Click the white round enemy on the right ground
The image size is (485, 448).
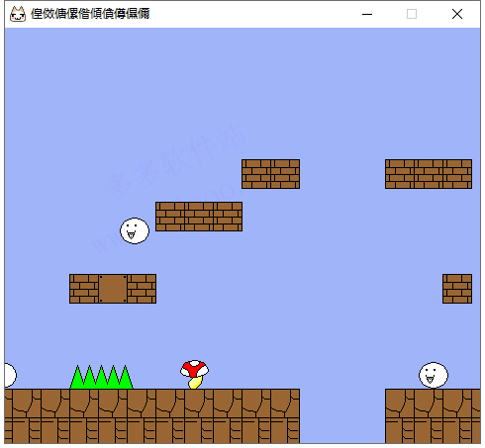434,375
